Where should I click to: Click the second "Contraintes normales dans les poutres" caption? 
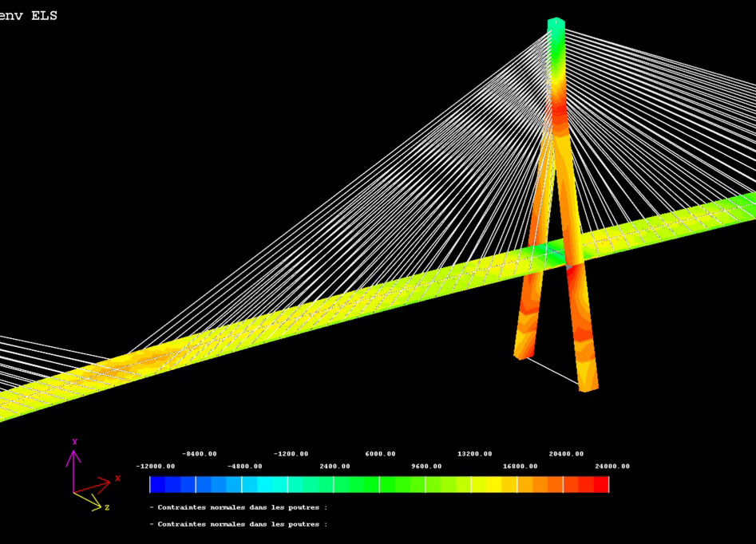pos(239,524)
